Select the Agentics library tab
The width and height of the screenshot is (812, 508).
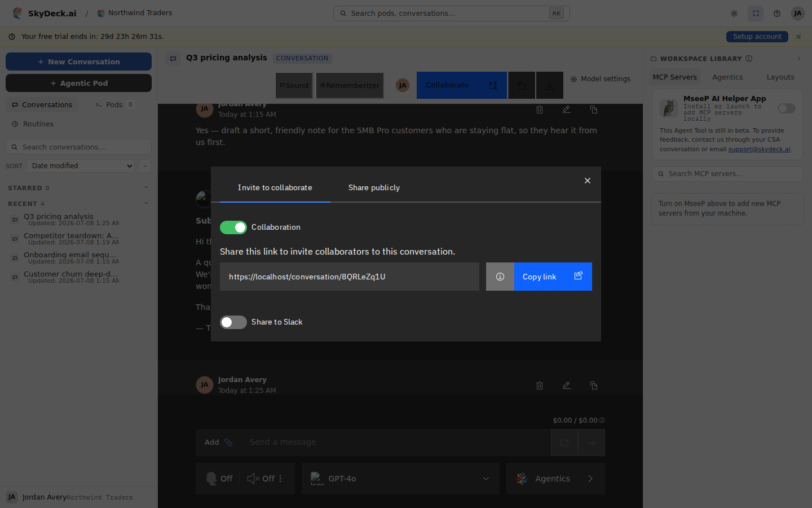(727, 77)
